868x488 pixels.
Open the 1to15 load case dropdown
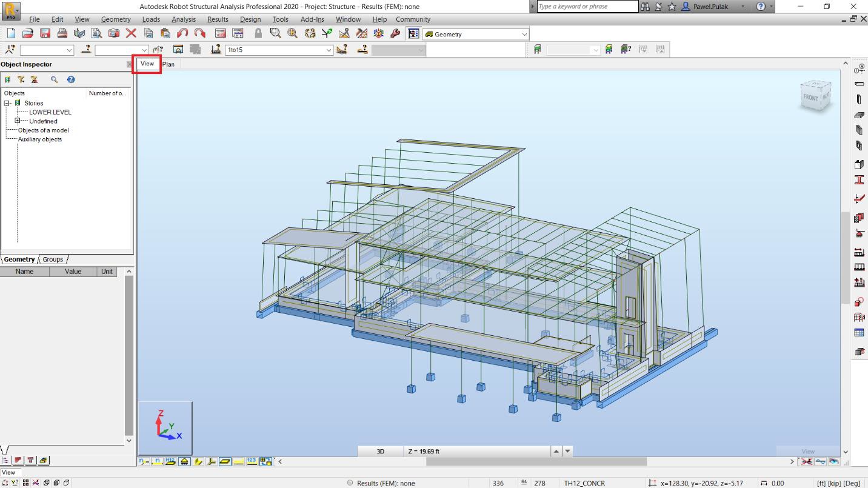329,50
